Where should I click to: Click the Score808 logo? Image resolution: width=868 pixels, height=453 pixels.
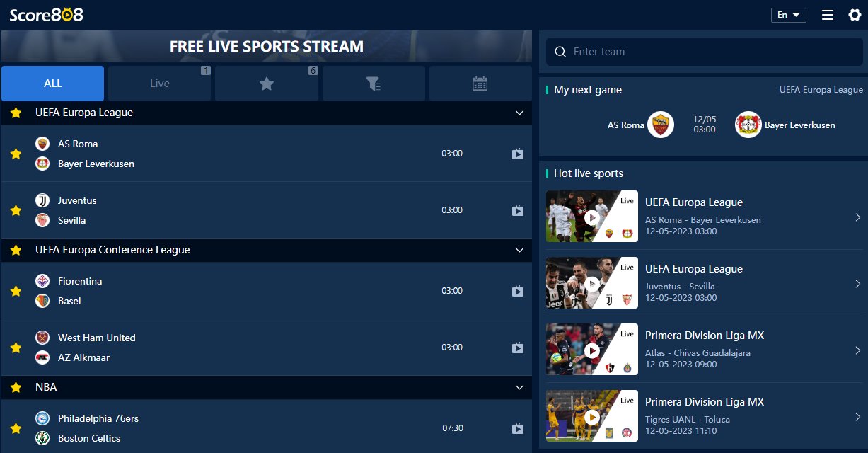47,14
